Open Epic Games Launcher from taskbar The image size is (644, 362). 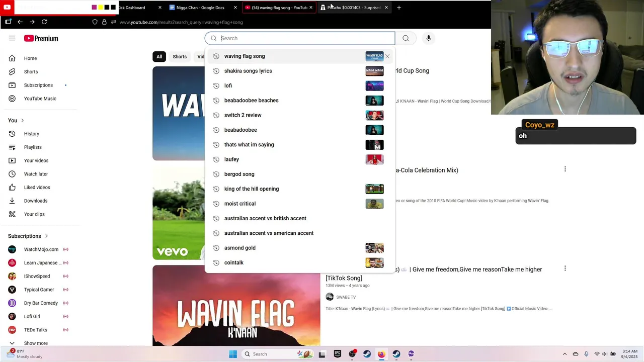(337, 354)
